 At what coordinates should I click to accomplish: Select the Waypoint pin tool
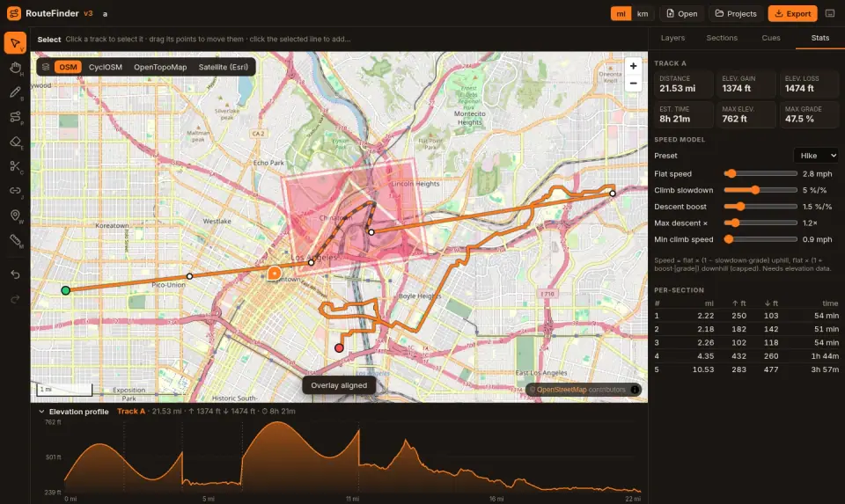click(x=15, y=215)
